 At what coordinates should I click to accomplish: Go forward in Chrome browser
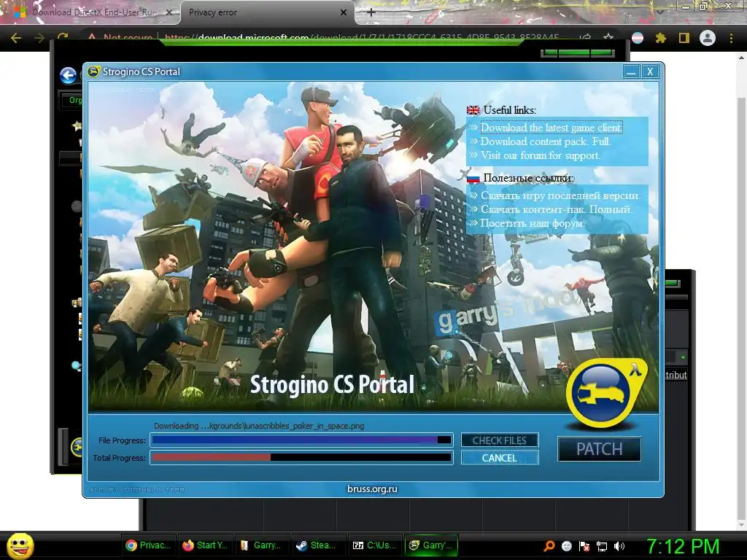click(x=39, y=38)
